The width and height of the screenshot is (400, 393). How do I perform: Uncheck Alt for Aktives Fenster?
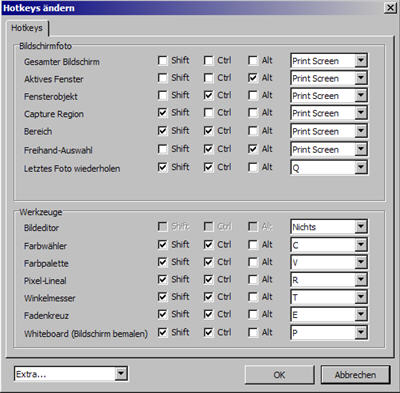tap(253, 78)
